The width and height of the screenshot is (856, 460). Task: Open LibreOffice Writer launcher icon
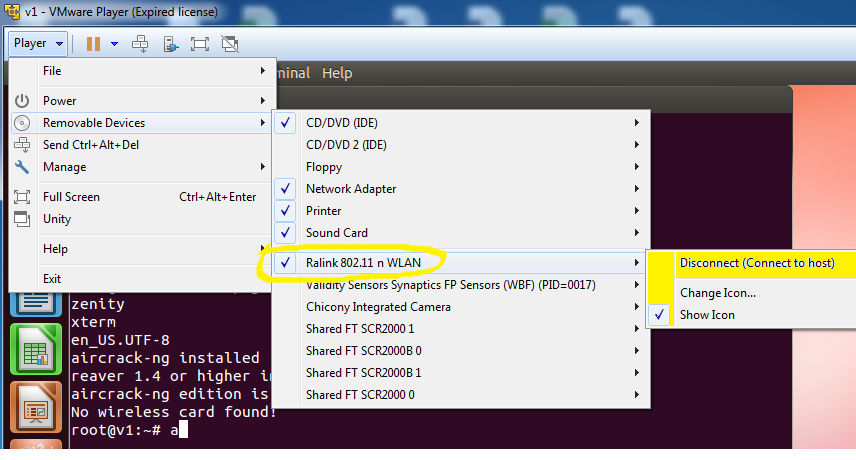36,304
